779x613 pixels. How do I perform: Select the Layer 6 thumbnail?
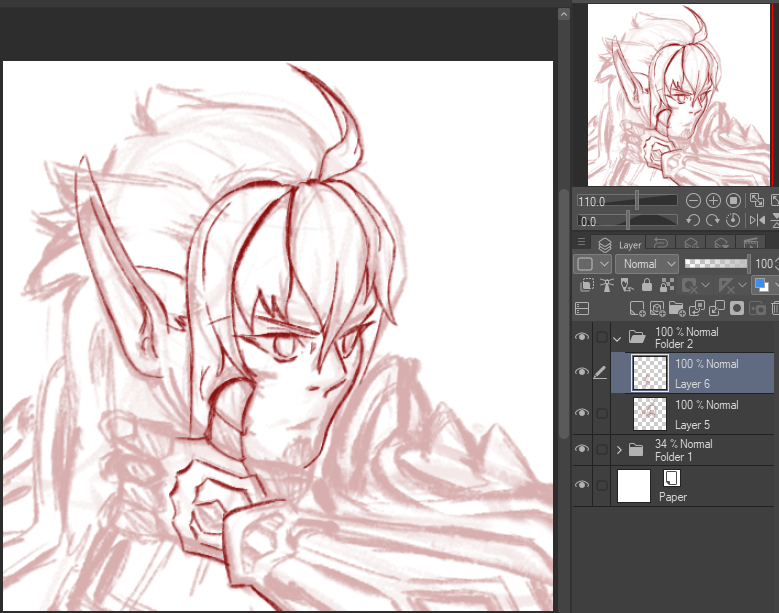click(x=649, y=373)
